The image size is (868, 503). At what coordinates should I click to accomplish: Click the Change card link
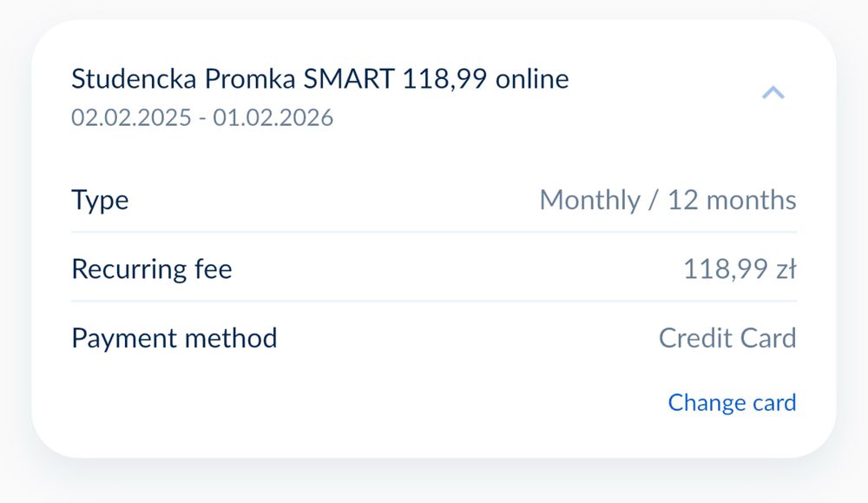tap(732, 402)
